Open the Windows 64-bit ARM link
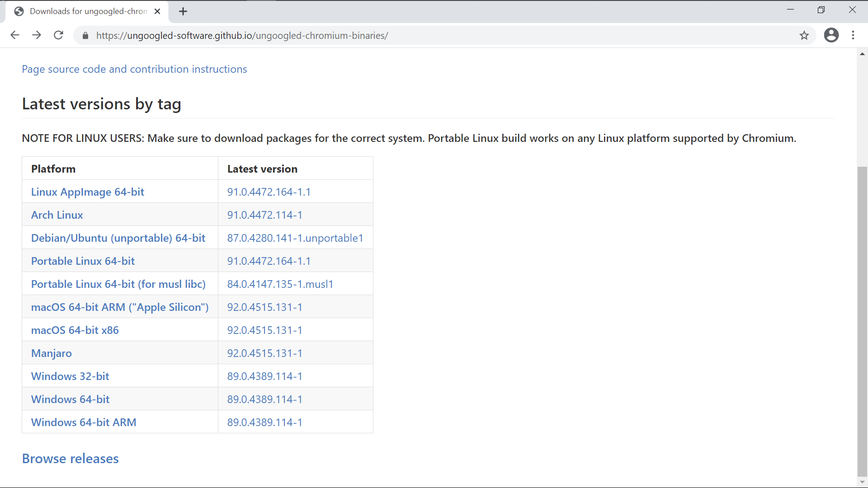Viewport: 868px width, 488px height. click(84, 422)
